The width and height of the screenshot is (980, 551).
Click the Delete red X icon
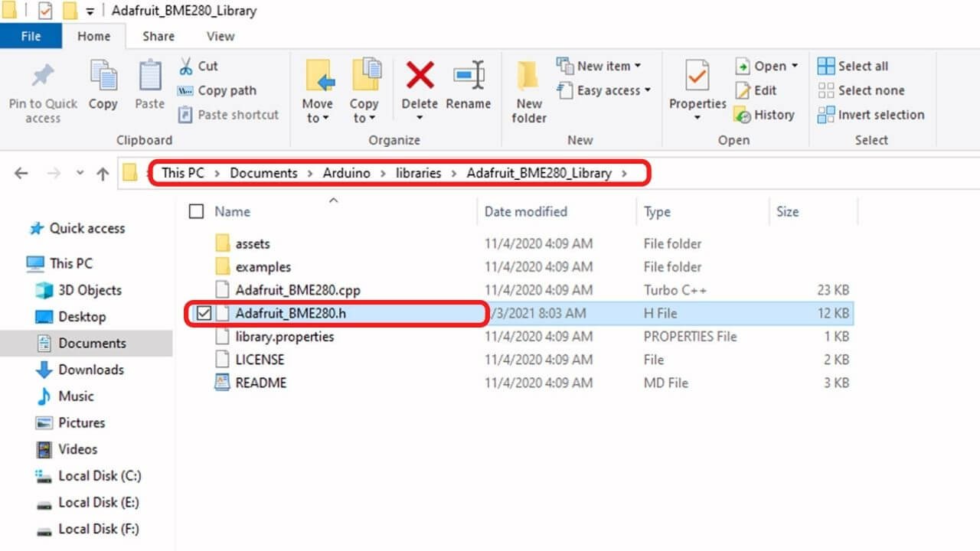pyautogui.click(x=420, y=76)
